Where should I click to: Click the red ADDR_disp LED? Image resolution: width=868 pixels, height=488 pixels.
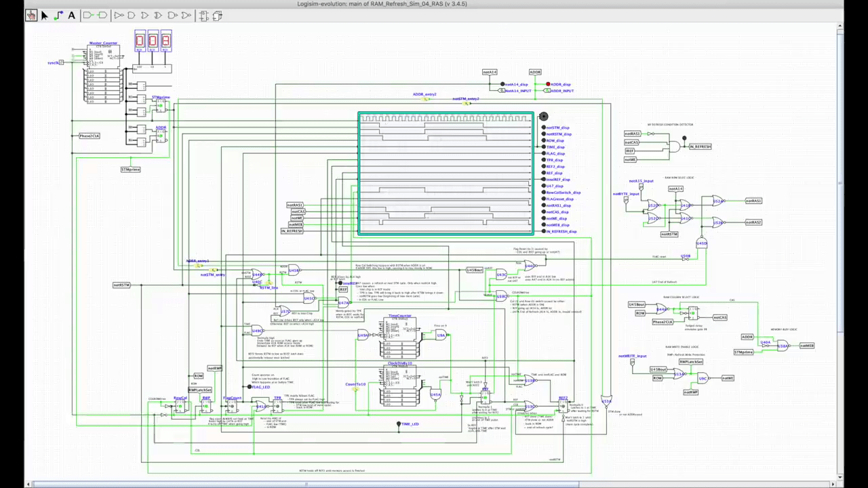click(548, 85)
